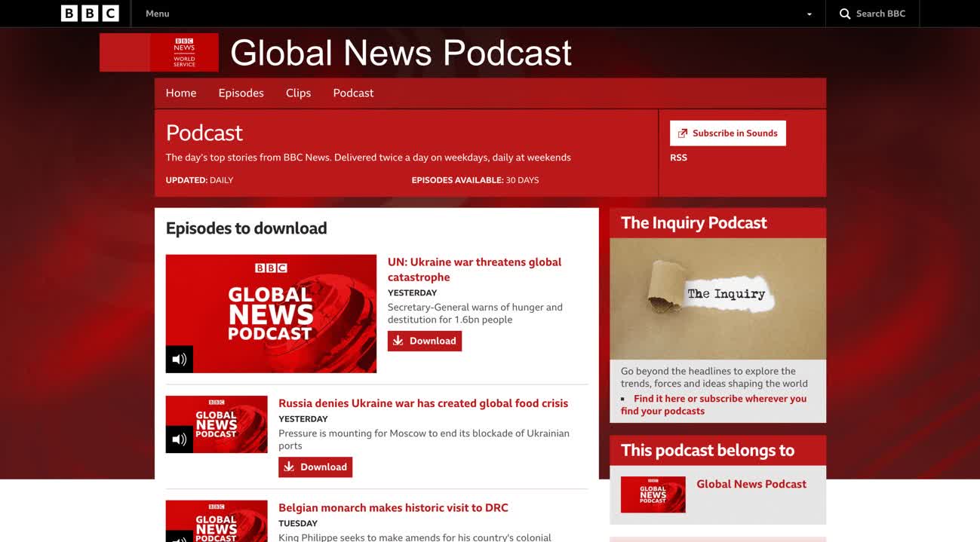This screenshot has height=542, width=980.
Task: Click the 'EPISODES AVAILABLE: 30 DAYS' text
Action: (475, 180)
